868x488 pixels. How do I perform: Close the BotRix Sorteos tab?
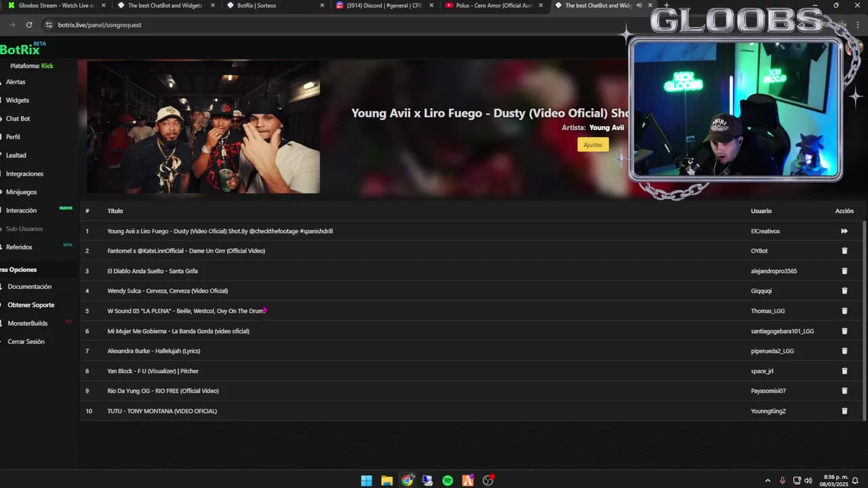(321, 5)
